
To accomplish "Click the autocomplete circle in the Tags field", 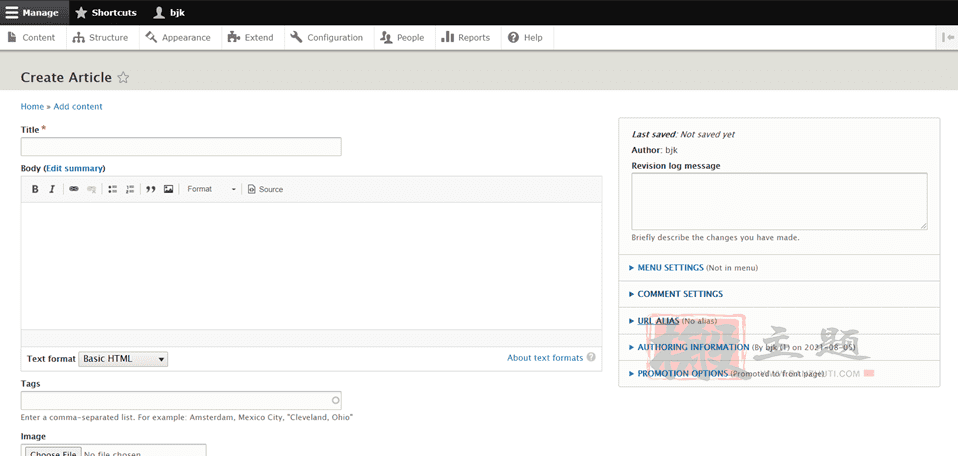I will 335,400.
